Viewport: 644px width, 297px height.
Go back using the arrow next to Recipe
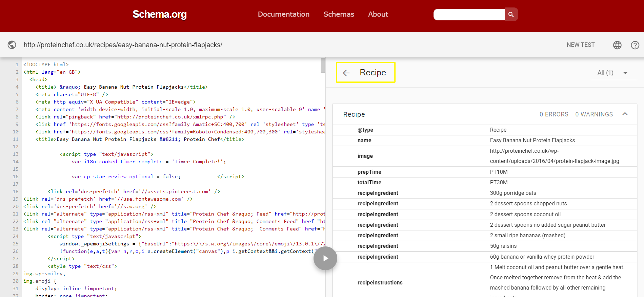coord(346,73)
